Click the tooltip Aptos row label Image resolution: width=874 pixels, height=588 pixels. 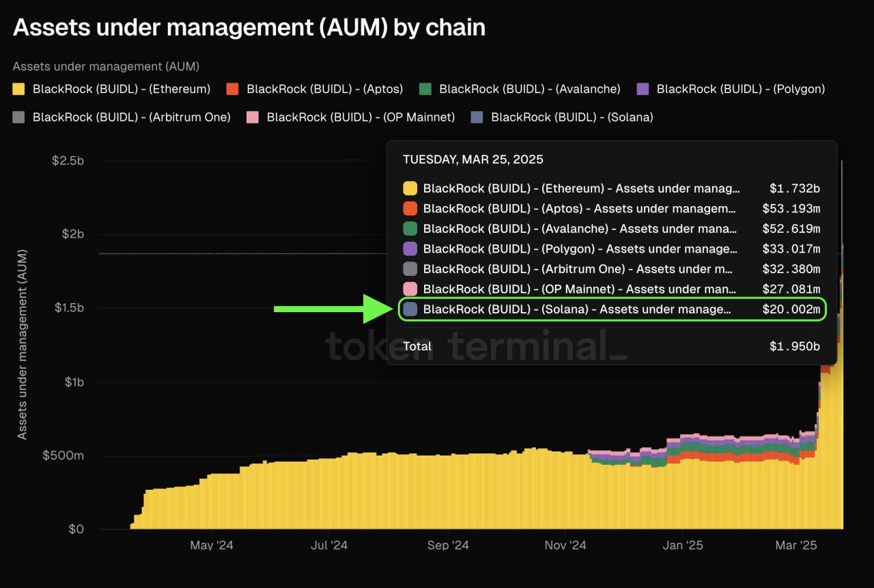(x=580, y=209)
